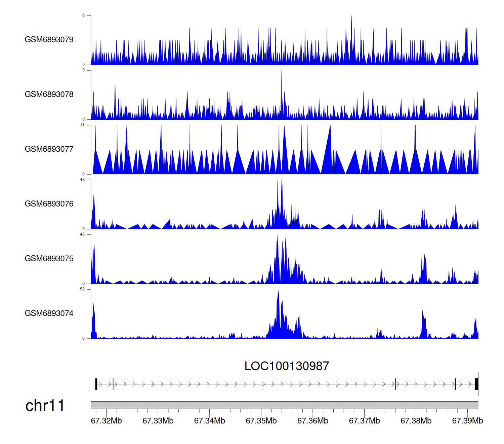
Task: Click the LOC100130987 gene name
Action: click(287, 366)
